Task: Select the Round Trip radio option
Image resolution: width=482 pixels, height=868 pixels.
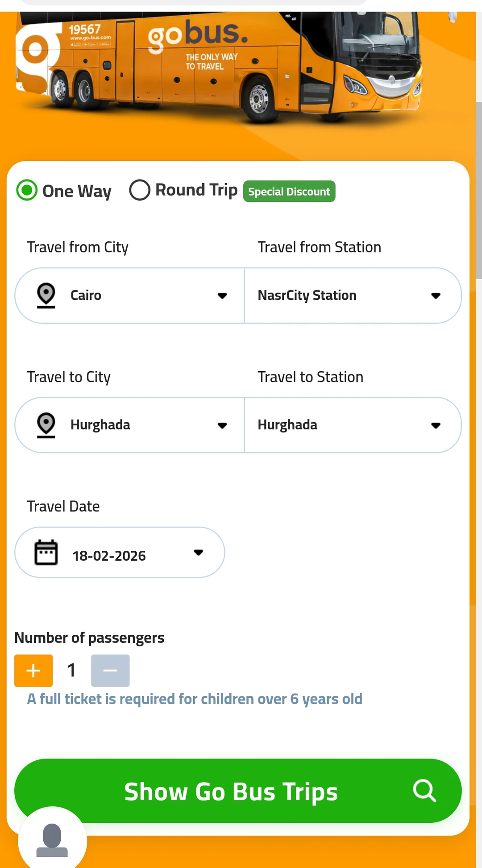Action: click(x=140, y=190)
